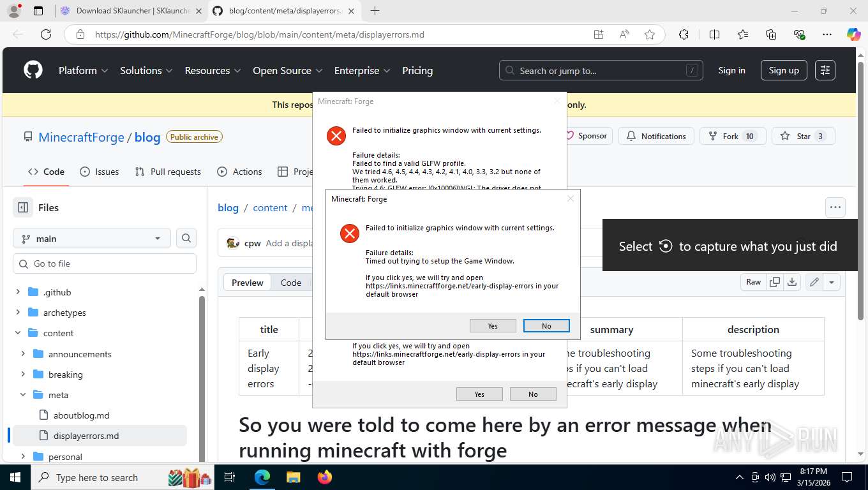Switch to Download SKlauncher browser tab
868x490 pixels.
pos(132,11)
